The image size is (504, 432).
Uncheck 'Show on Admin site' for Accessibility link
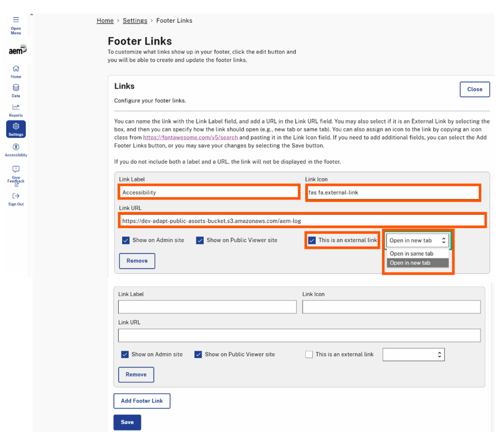pyautogui.click(x=126, y=240)
